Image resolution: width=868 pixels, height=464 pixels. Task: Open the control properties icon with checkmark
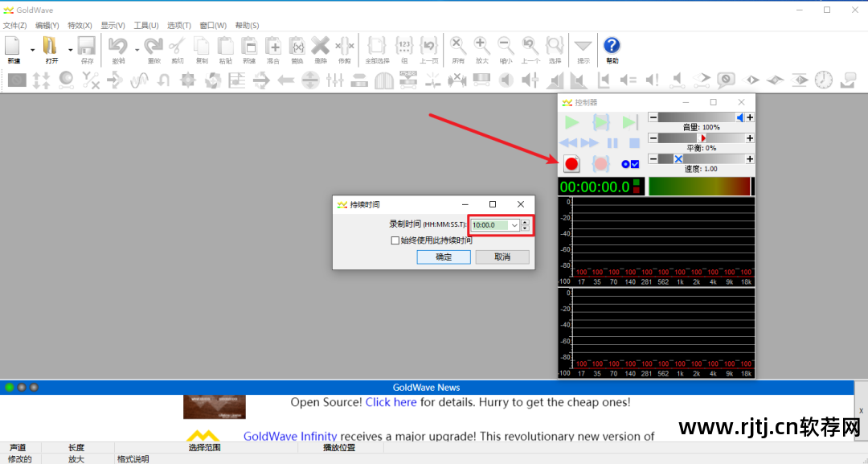[x=630, y=164]
